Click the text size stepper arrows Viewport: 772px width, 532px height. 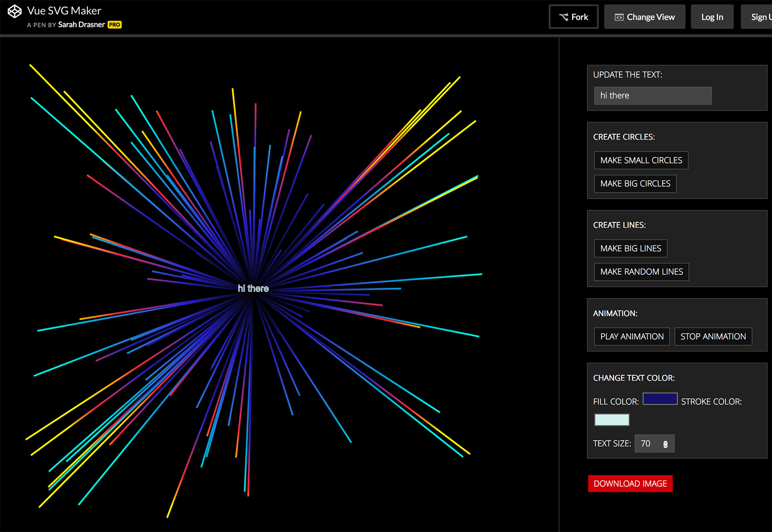tap(665, 444)
